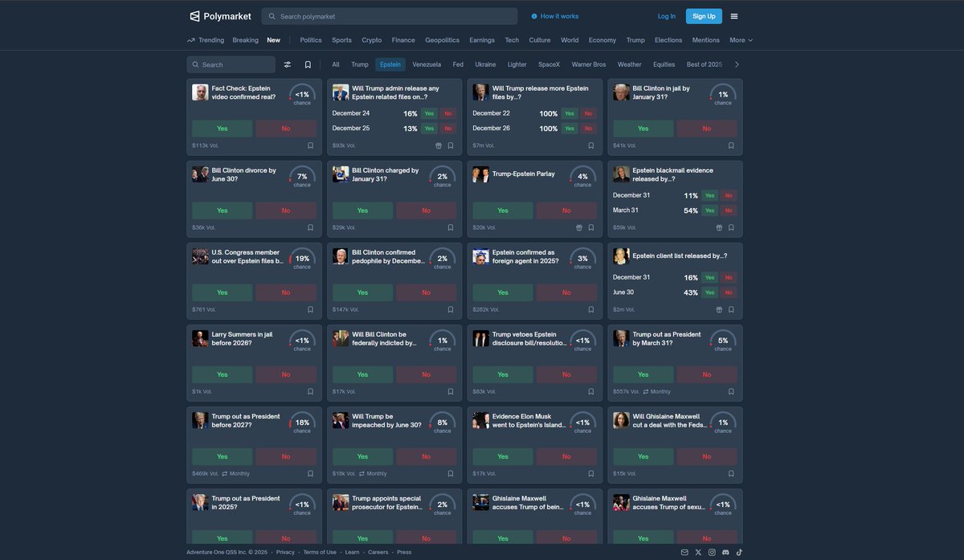Click gift icon on Trump-Epstein Parlay card

tap(579, 227)
